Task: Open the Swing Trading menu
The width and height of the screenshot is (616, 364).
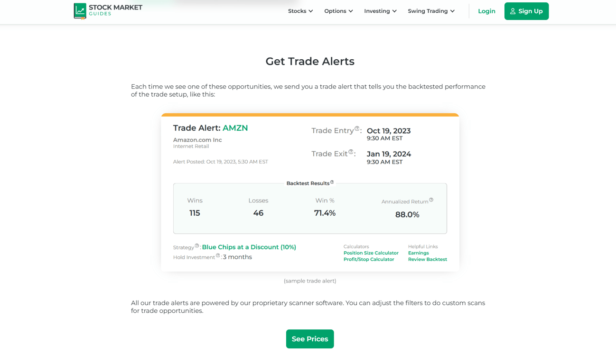Action: pyautogui.click(x=431, y=11)
